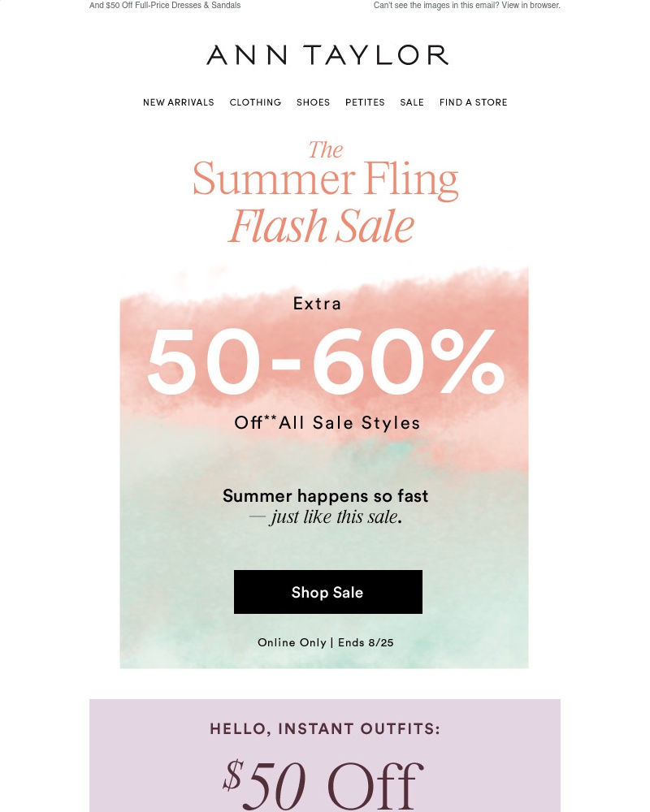
Task: Click the Ann Taylor logo
Action: pos(327,55)
